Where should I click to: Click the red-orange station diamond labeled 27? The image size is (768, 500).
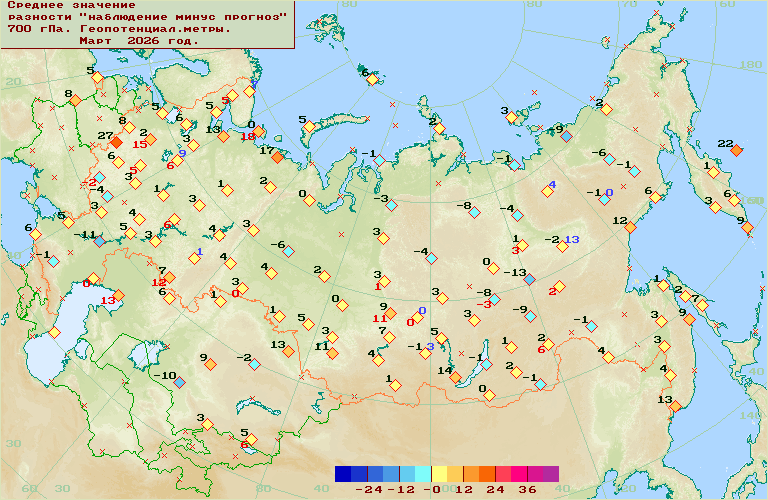[x=117, y=143]
